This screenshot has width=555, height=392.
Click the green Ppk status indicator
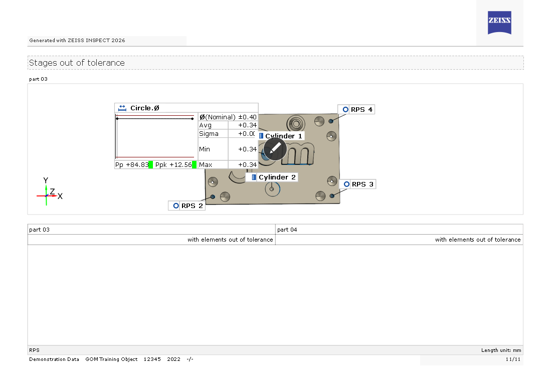194,164
